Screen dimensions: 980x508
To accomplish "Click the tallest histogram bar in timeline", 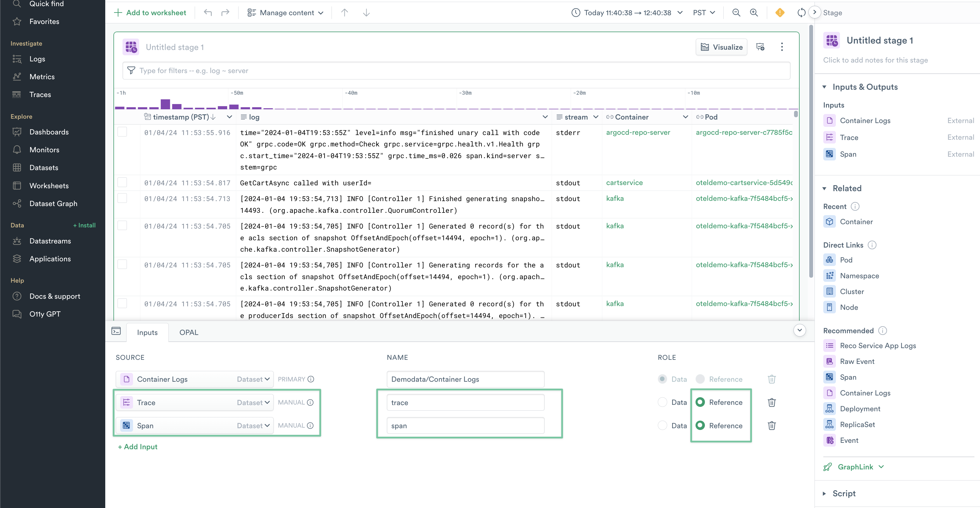I will pyautogui.click(x=165, y=104).
